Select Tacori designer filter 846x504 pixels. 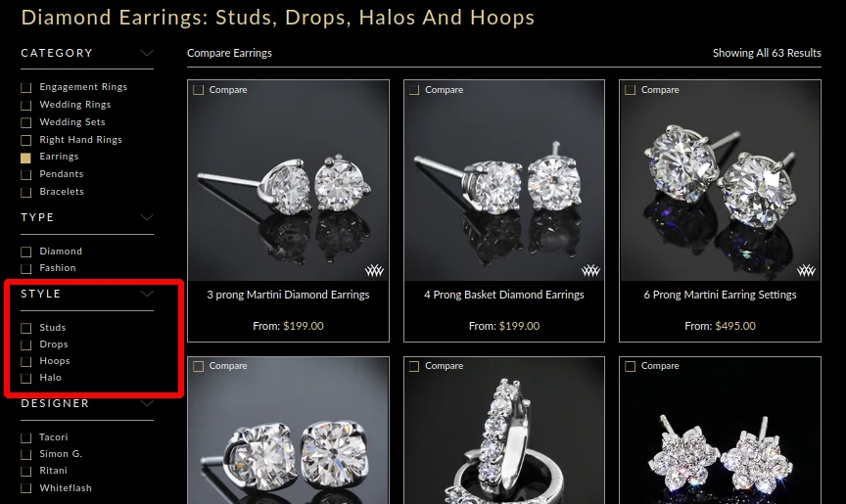pos(25,437)
